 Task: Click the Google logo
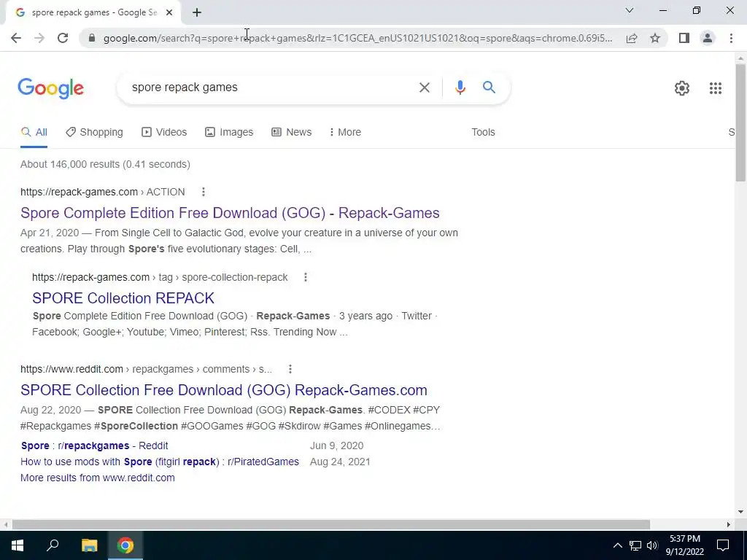50,88
